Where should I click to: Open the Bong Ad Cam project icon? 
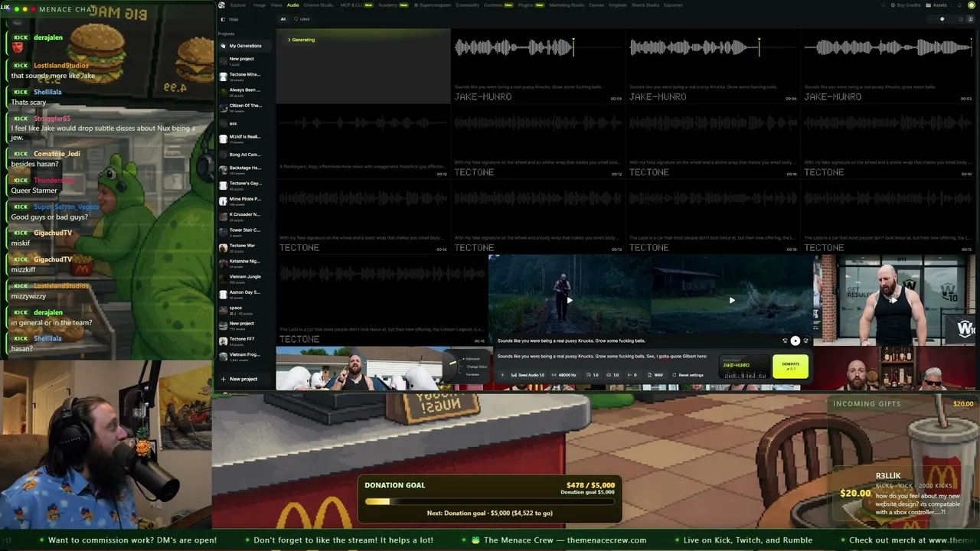224,155
